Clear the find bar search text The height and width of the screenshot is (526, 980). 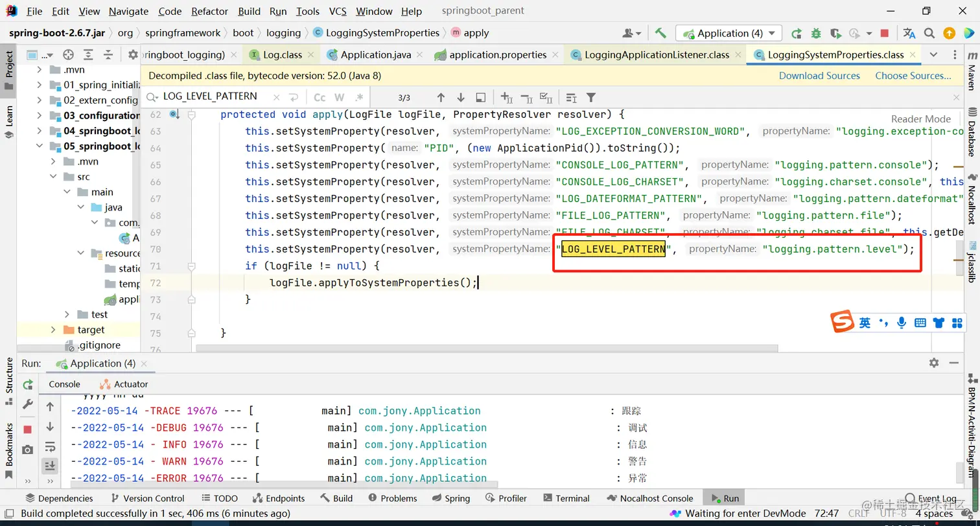tap(276, 98)
